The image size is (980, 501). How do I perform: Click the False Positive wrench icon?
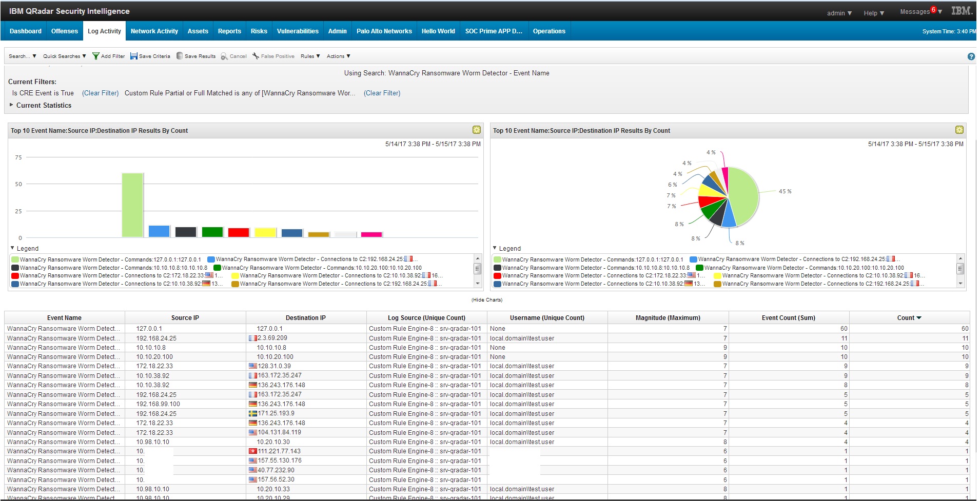pyautogui.click(x=256, y=56)
